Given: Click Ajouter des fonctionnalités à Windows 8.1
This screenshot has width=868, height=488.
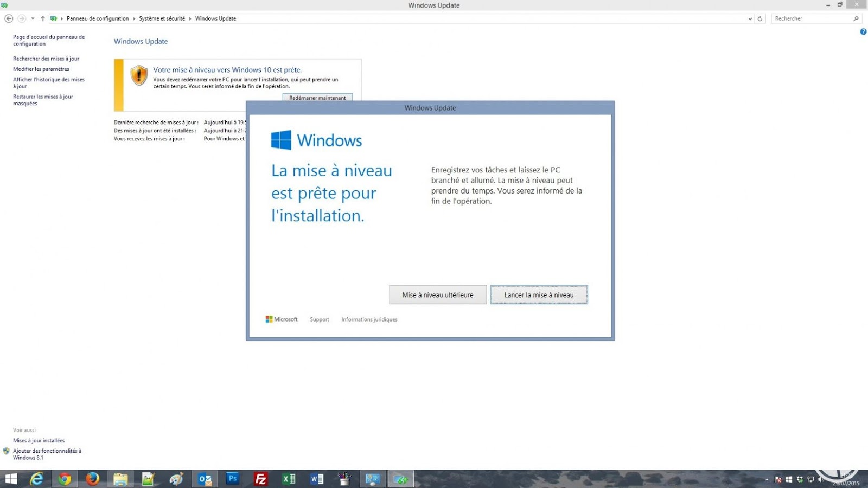Looking at the screenshot, I should tap(47, 454).
